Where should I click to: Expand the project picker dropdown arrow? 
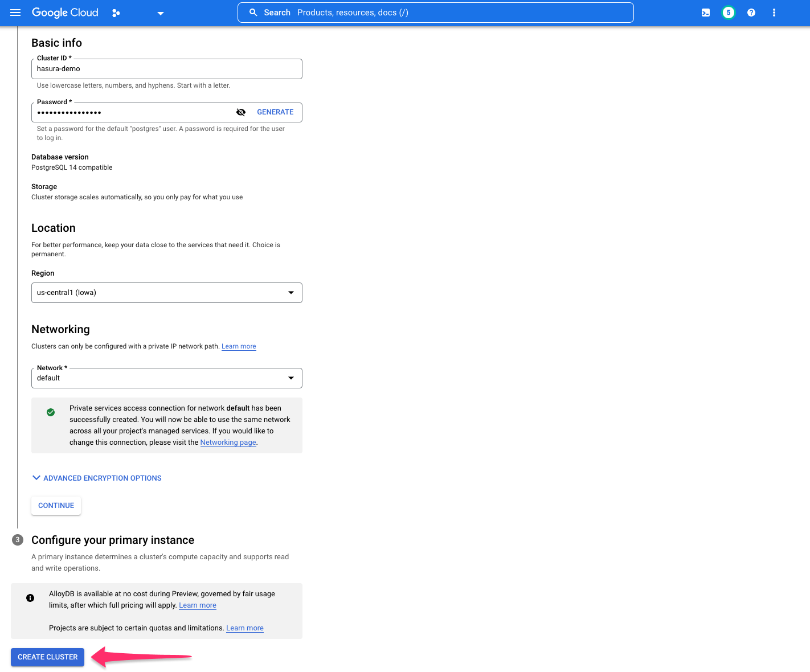pos(160,13)
